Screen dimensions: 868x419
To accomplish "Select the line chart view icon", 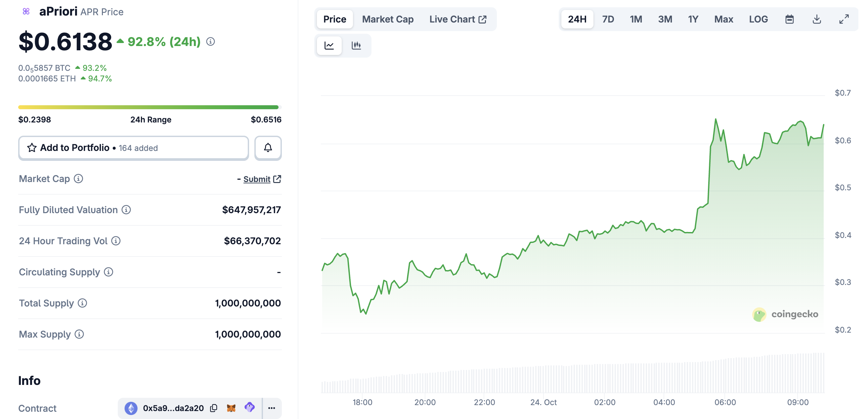I will tap(329, 45).
